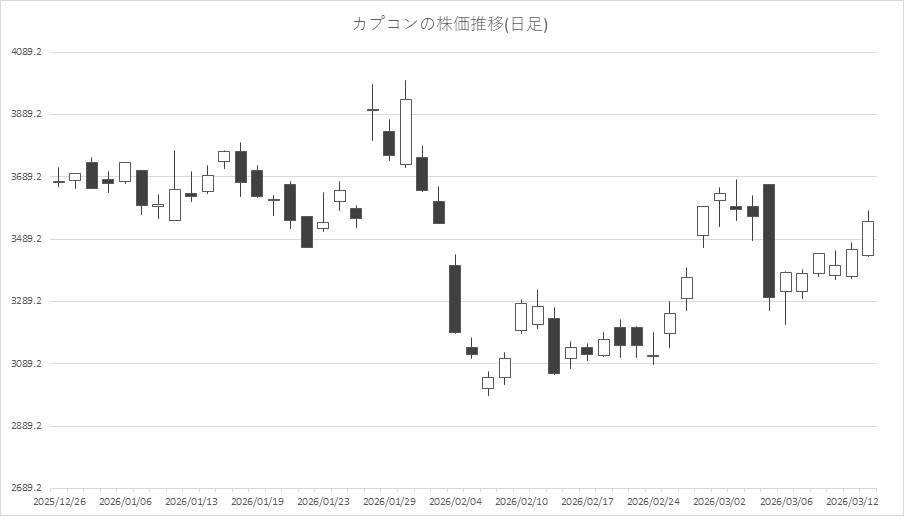This screenshot has width=904, height=516.
Task: Click the large white candlestick at the chart's peak
Action: 405,131
